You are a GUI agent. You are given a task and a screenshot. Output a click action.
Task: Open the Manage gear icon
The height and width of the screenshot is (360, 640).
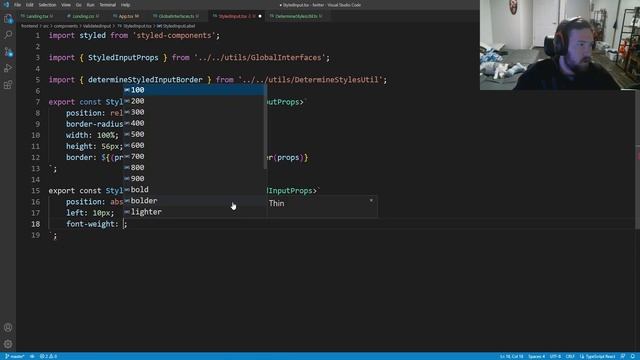(8, 344)
